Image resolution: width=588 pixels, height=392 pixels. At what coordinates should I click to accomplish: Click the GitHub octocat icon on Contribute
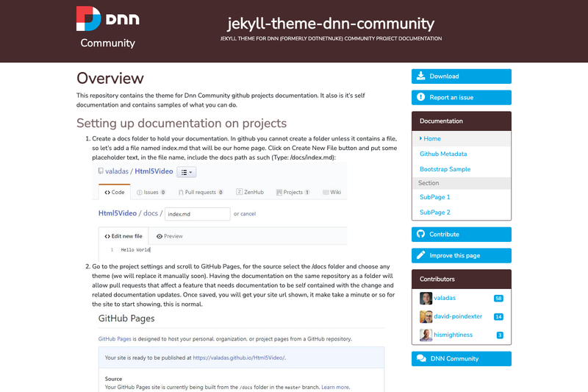click(420, 234)
